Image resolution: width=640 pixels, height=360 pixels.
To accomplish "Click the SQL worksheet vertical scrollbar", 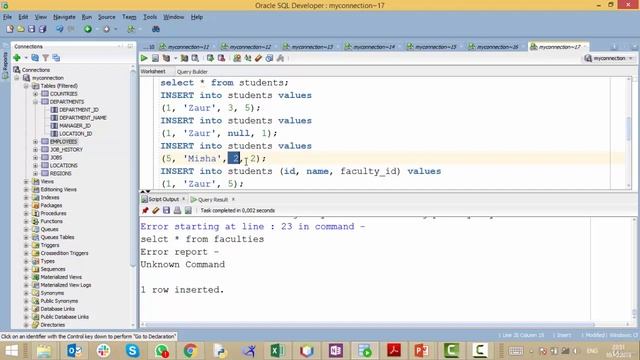I will click(x=629, y=128).
